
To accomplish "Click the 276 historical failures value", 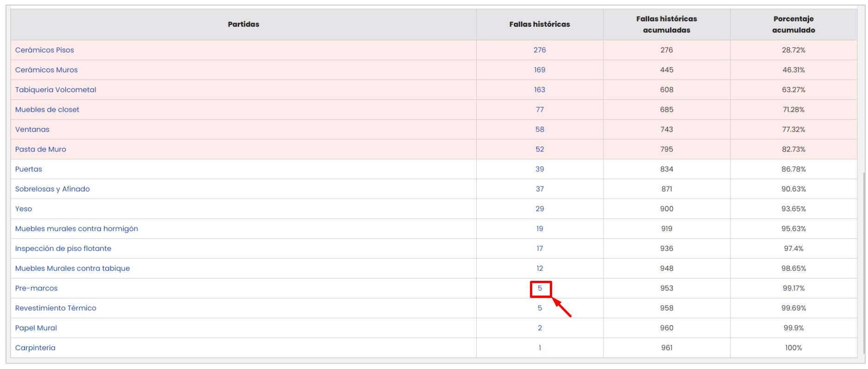I will coord(540,50).
